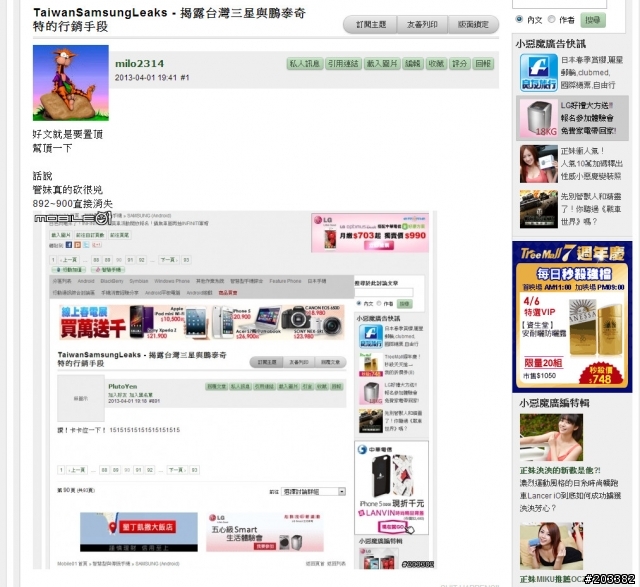Click the 良友旅行 travel ad icon

(x=539, y=73)
